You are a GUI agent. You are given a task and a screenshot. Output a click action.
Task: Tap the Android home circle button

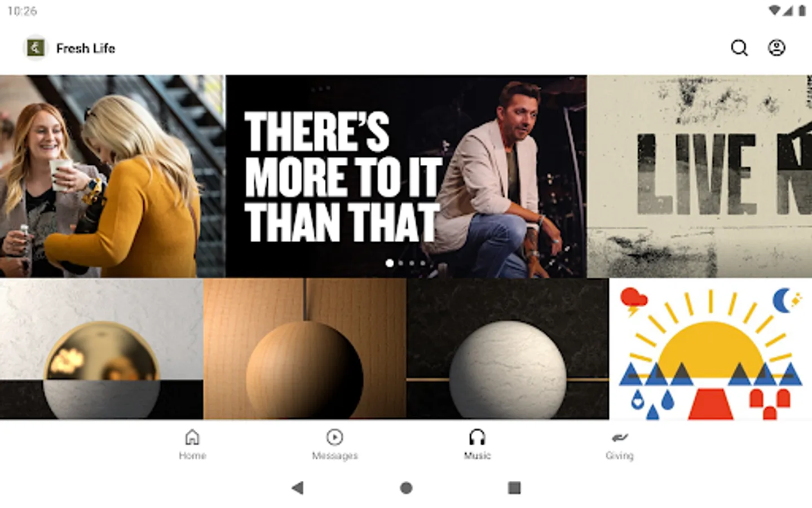click(406, 488)
